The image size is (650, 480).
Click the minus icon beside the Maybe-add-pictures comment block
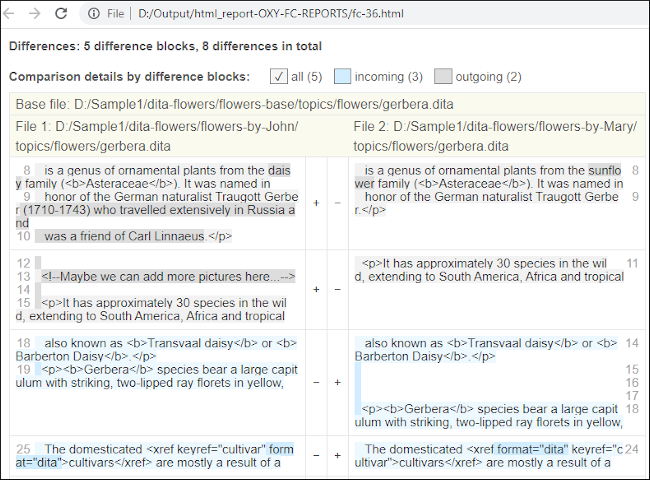337,289
